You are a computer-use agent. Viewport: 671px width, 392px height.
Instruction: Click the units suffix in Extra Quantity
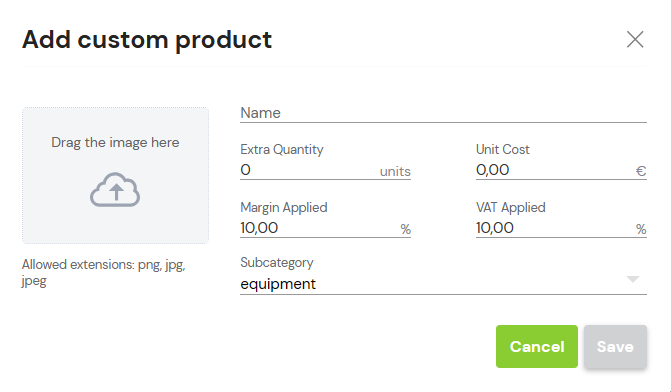(x=395, y=171)
